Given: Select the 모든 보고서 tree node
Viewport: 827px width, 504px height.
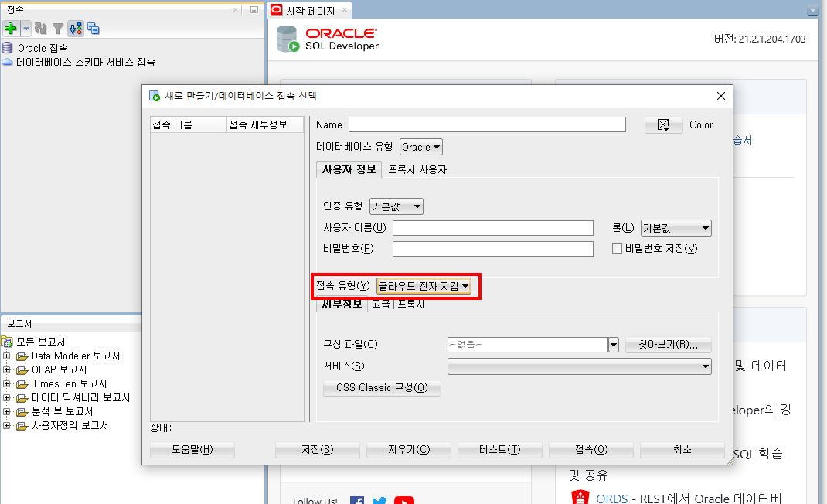Looking at the screenshot, I should (x=41, y=342).
